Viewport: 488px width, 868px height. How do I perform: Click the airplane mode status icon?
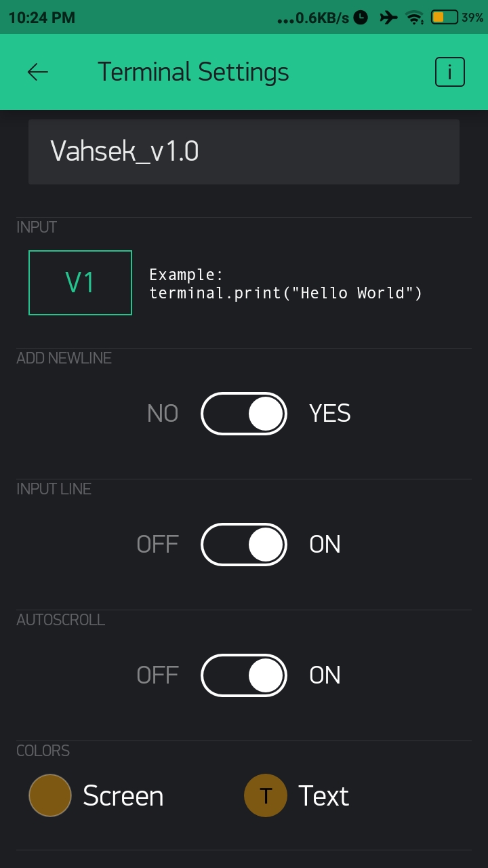pos(388,18)
